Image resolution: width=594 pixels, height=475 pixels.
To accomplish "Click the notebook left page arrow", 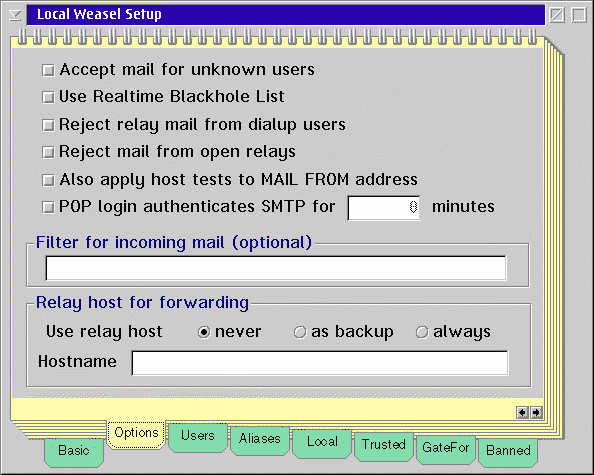I will tap(522, 412).
